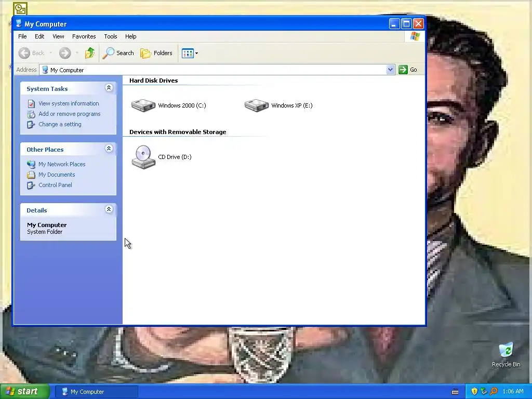Click the security shield tray icon

474,392
